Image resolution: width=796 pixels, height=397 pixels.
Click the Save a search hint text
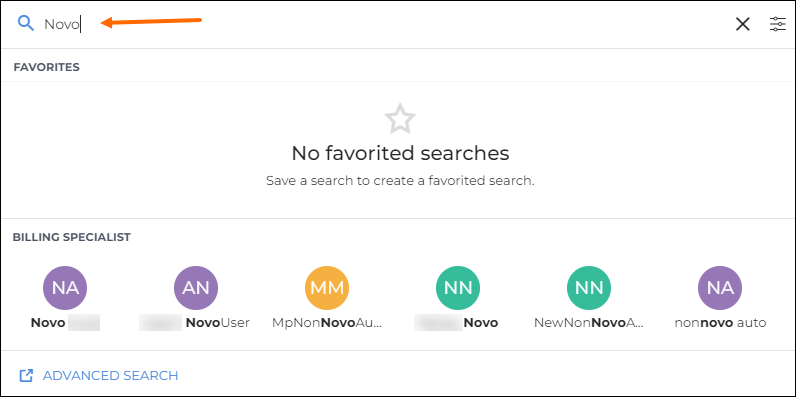[400, 181]
